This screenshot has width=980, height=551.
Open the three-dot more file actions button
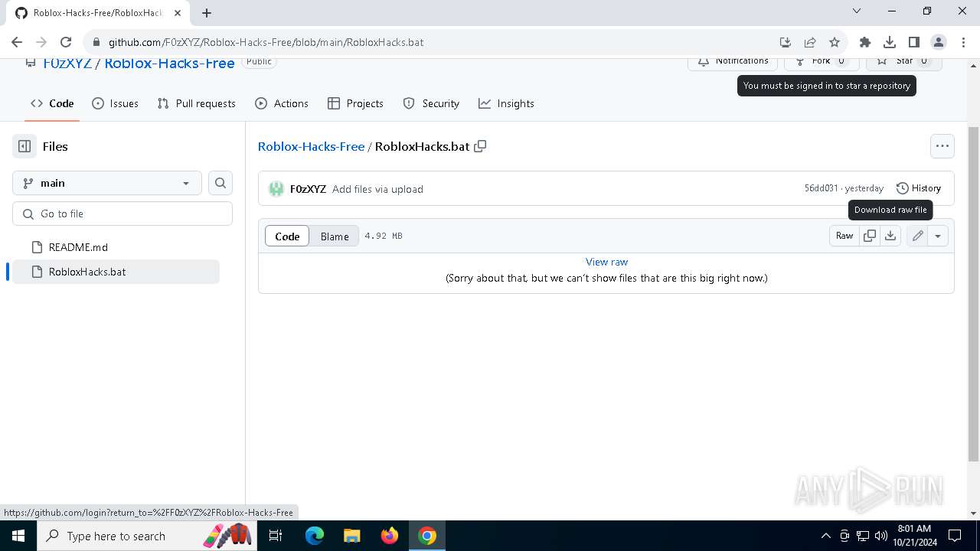tap(942, 145)
